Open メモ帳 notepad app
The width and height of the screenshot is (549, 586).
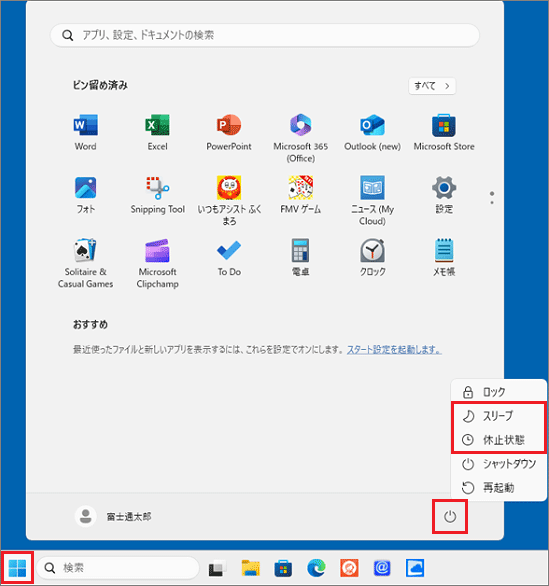tap(444, 258)
